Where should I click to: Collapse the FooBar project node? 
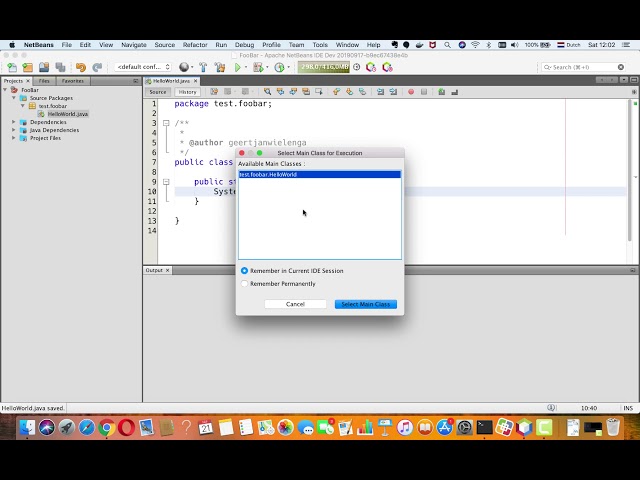pyautogui.click(x=5, y=90)
